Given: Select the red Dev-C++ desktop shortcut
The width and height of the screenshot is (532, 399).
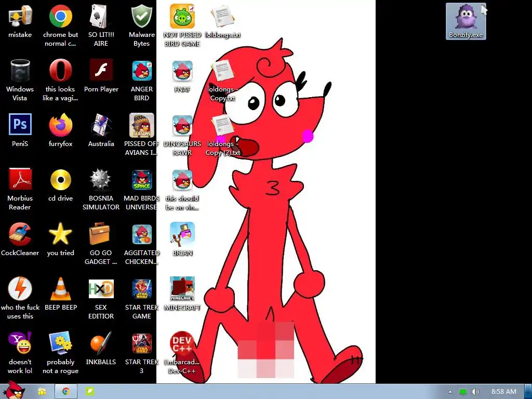Looking at the screenshot, I should [182, 353].
